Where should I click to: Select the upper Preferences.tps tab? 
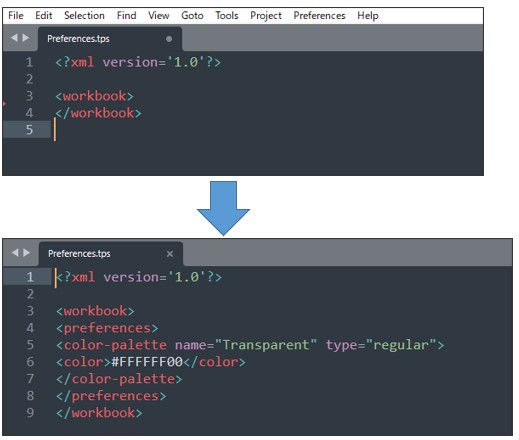tap(110, 39)
